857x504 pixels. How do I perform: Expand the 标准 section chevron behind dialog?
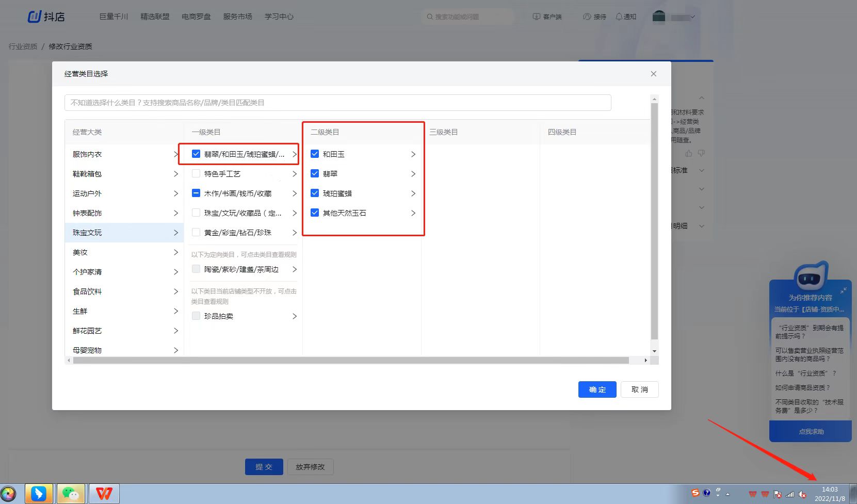point(702,170)
